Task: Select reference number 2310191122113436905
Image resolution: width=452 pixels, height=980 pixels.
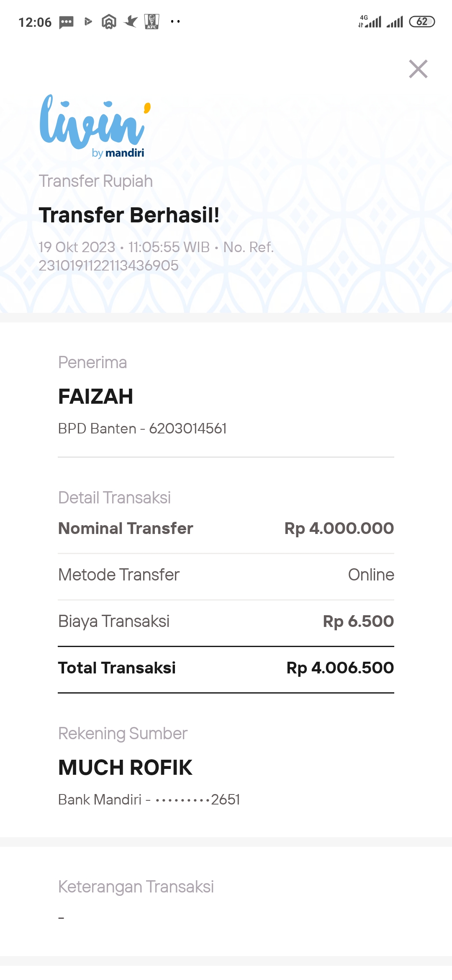Action: (x=109, y=266)
